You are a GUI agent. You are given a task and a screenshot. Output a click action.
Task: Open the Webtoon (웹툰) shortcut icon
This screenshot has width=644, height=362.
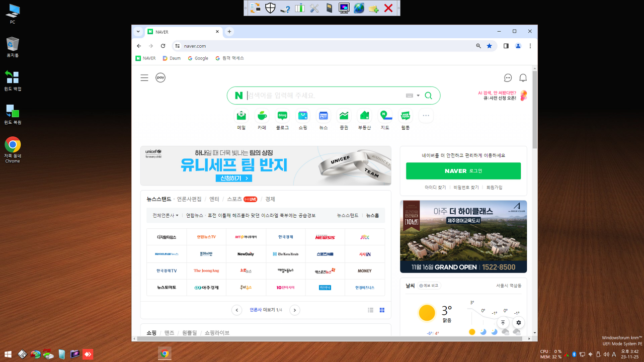click(x=406, y=116)
